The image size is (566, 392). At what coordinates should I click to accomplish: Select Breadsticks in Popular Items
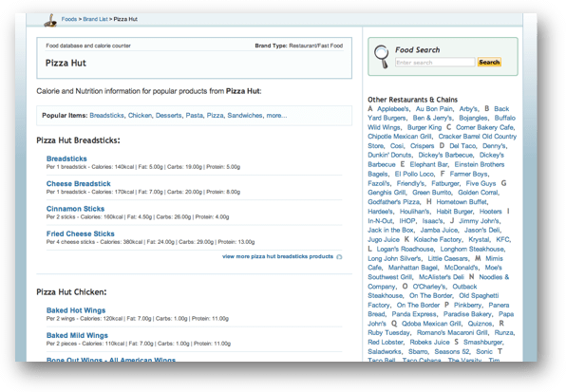click(106, 116)
